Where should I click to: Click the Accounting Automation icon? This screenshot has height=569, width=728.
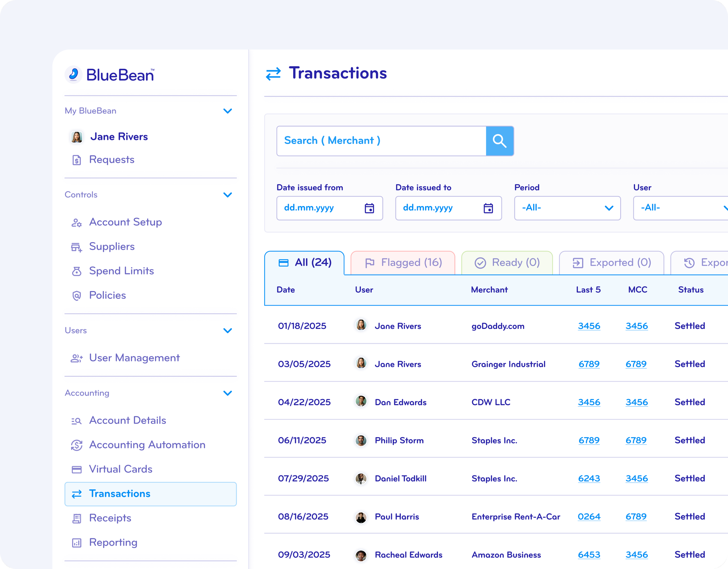coord(77,445)
